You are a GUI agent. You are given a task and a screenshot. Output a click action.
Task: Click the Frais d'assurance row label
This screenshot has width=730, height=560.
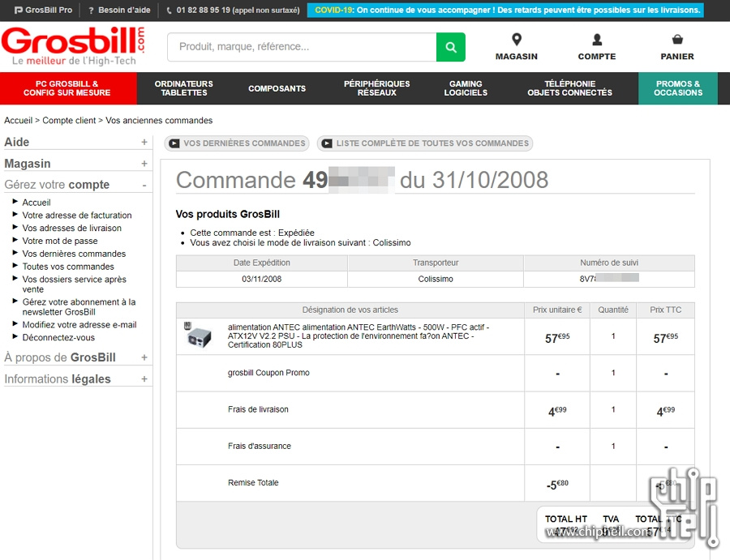(x=260, y=446)
